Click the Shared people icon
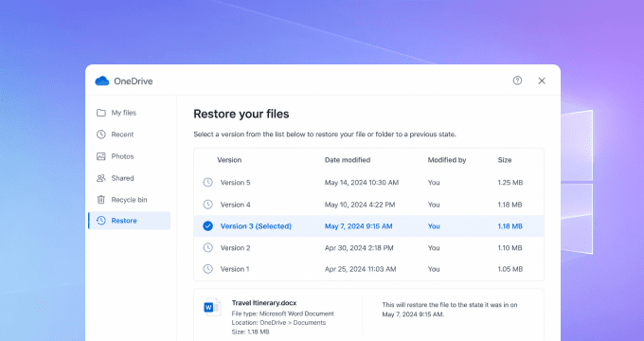The image size is (644, 341). (x=101, y=178)
